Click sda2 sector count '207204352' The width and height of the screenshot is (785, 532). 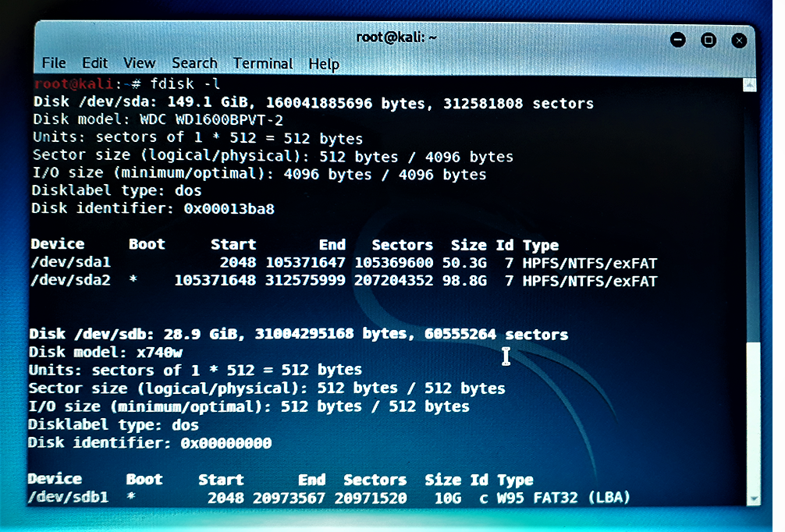394,280
